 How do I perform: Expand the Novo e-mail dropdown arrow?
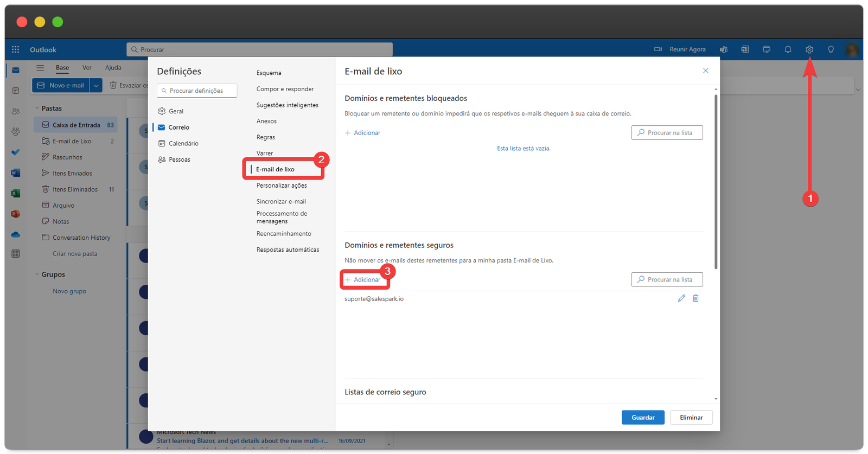(96, 85)
